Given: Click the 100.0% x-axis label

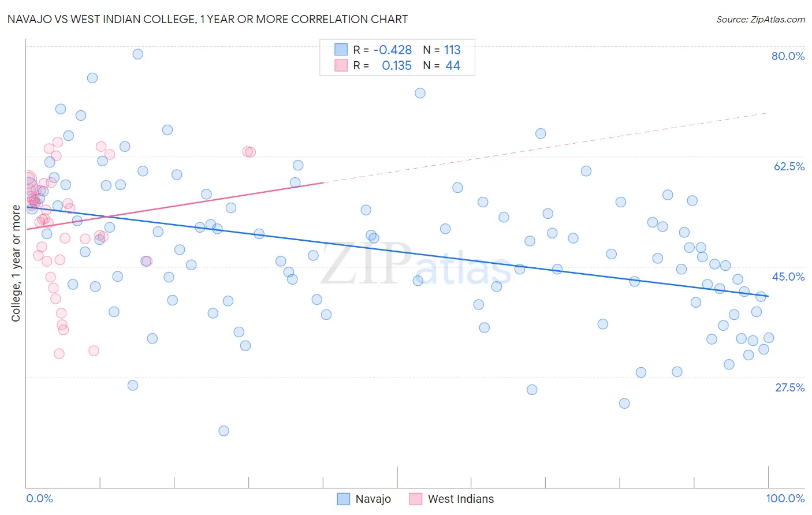Looking at the screenshot, I should [x=785, y=498].
